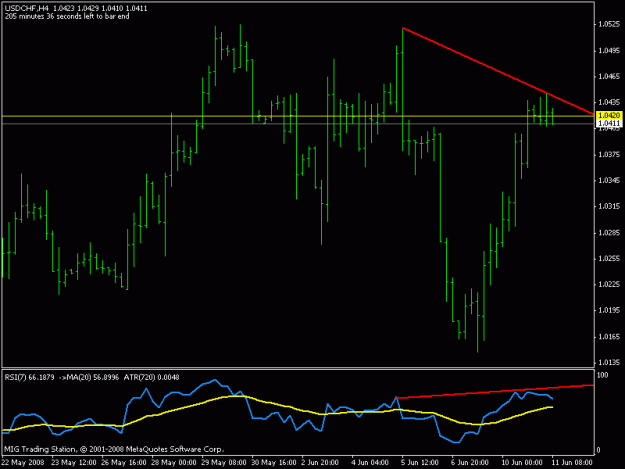Click the 10 Jun 00:00 time label
This screenshot has height=469, width=625.
pos(521,462)
